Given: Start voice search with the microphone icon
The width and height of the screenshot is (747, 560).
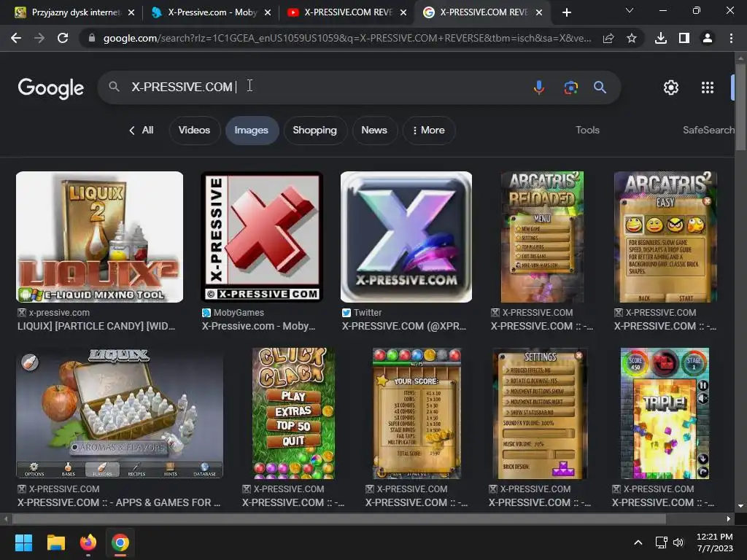Looking at the screenshot, I should [539, 87].
